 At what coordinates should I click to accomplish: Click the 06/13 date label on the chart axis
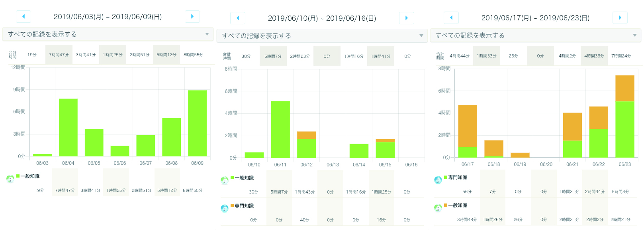pyautogui.click(x=333, y=165)
